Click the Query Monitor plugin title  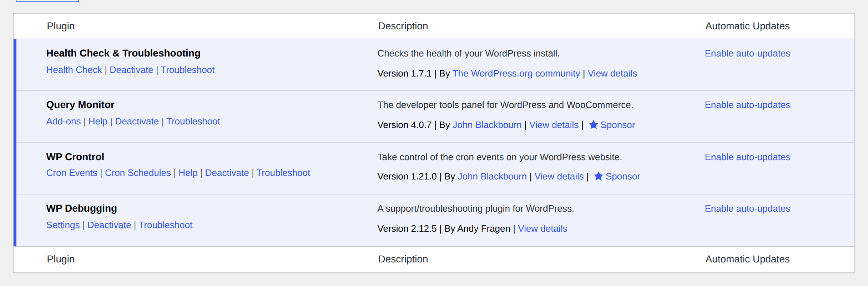pos(80,104)
